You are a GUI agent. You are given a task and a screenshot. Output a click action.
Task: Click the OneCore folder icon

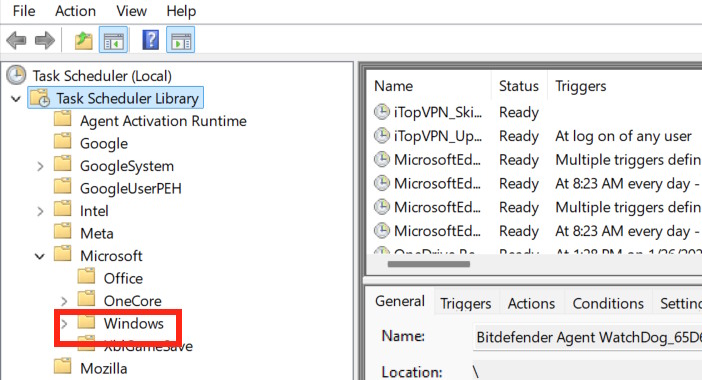click(86, 299)
